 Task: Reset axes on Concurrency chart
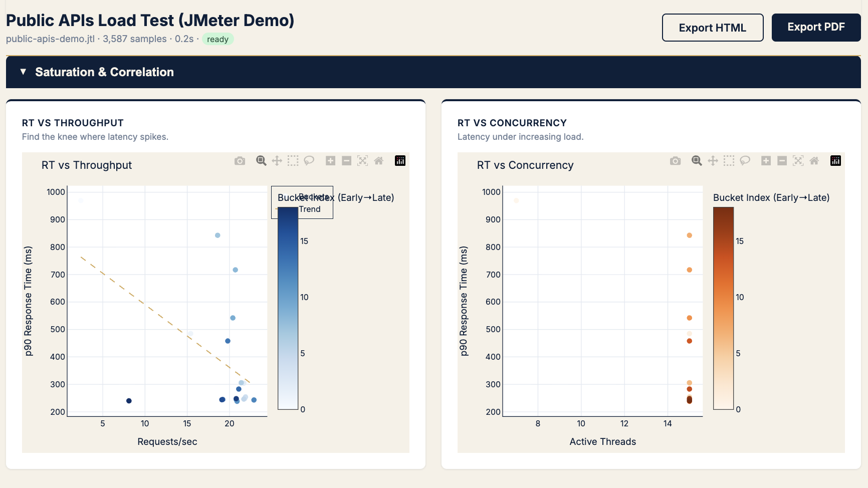tap(814, 161)
